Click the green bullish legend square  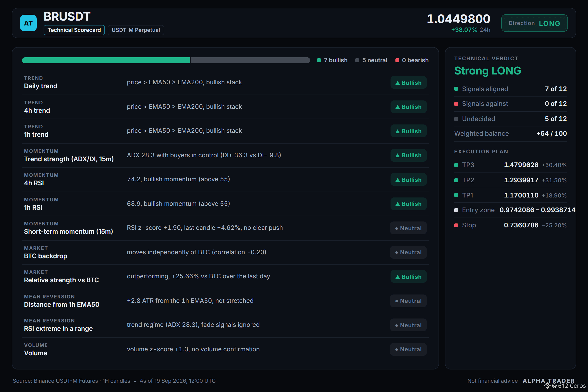pos(319,60)
